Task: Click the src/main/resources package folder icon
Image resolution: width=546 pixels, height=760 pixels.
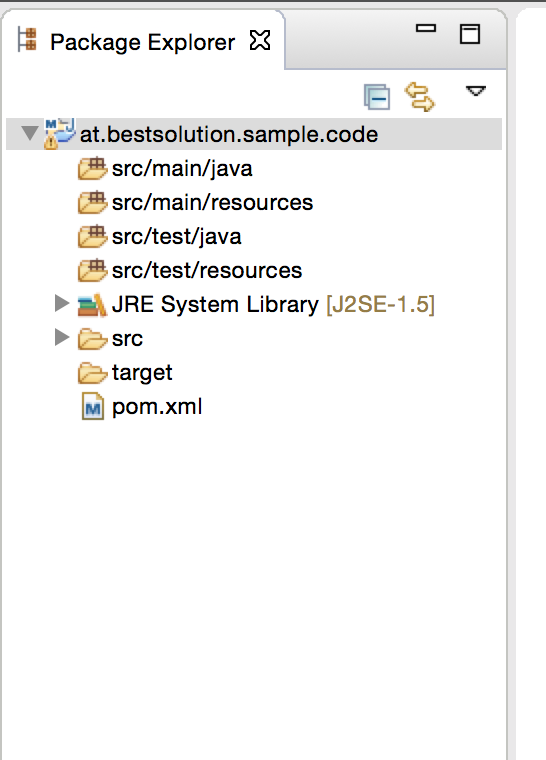Action: [x=92, y=202]
